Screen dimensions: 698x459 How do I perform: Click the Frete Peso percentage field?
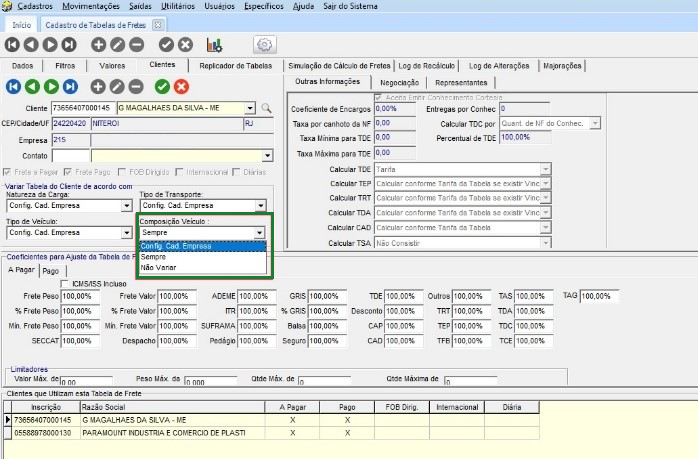(x=81, y=296)
